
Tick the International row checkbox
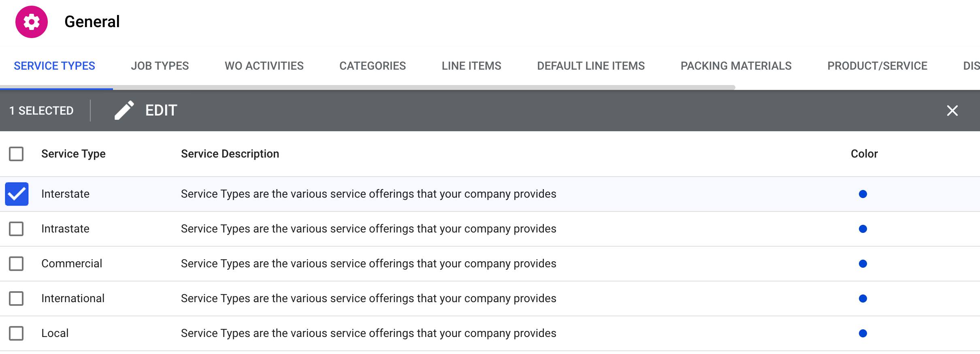pos(16,299)
